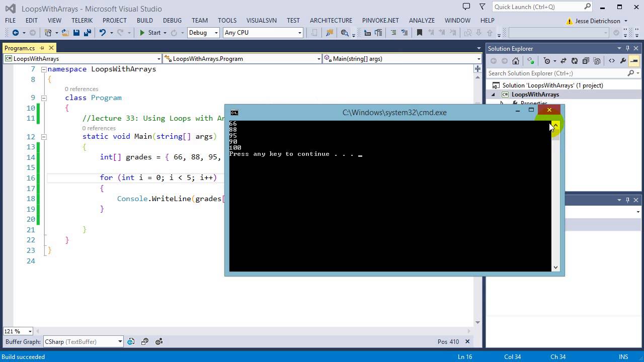Image resolution: width=644 pixels, height=362 pixels.
Task: Collapse the Main method outlining region
Action: [x=44, y=137]
